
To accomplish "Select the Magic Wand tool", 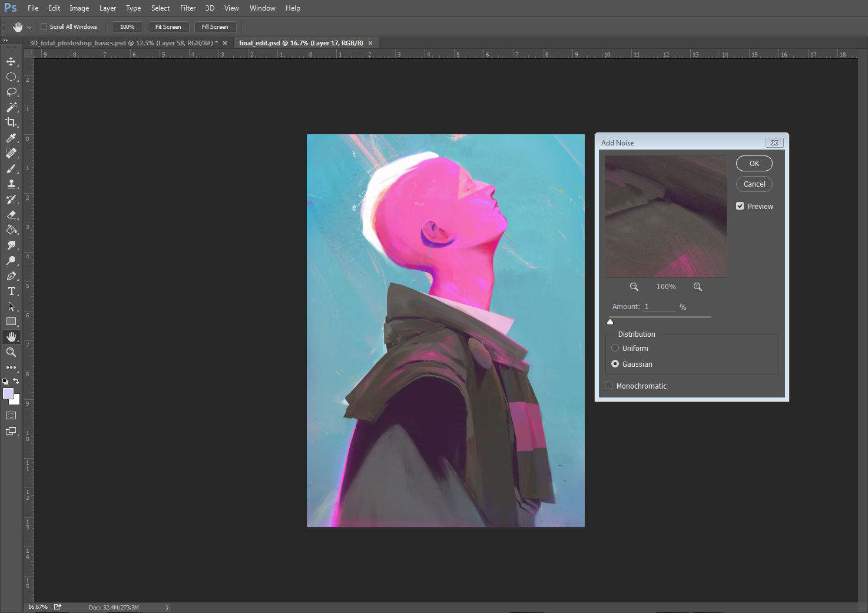I will (11, 107).
